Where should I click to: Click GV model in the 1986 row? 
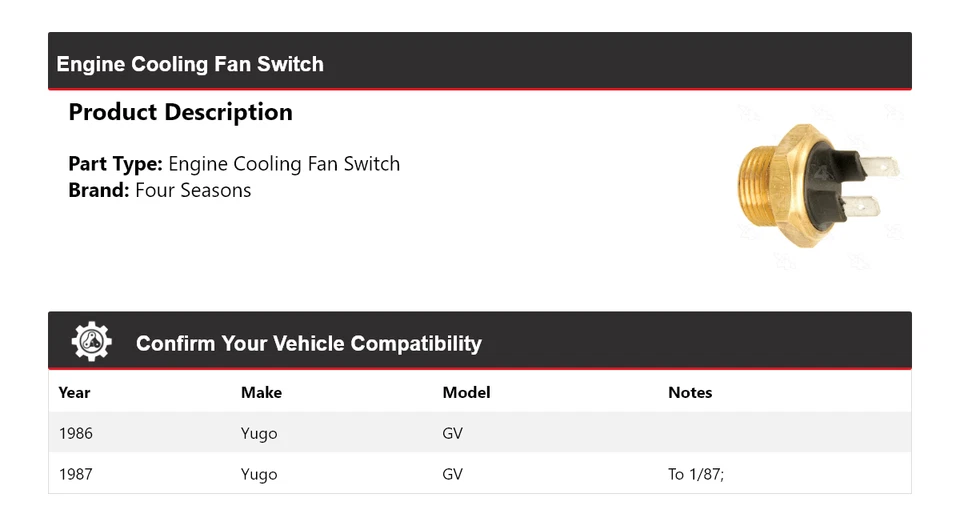452,434
